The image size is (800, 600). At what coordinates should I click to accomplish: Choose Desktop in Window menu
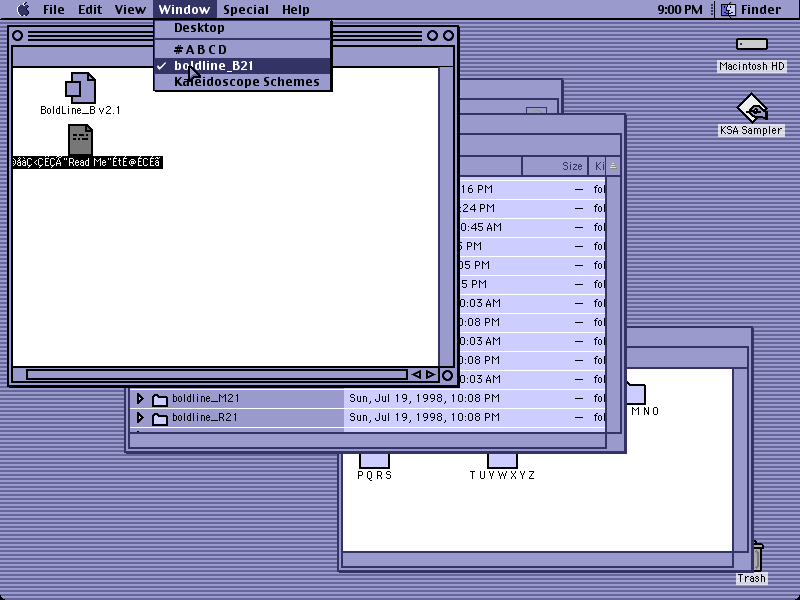pyautogui.click(x=243, y=28)
